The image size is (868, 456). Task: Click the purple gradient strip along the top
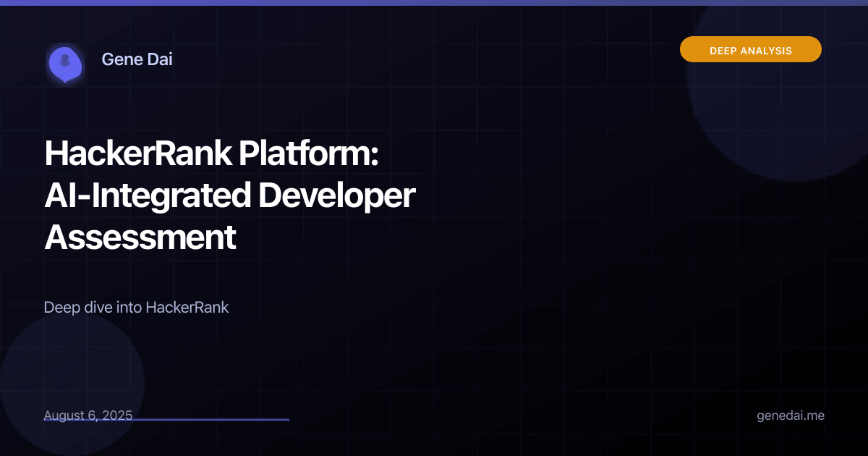tap(434, 2)
